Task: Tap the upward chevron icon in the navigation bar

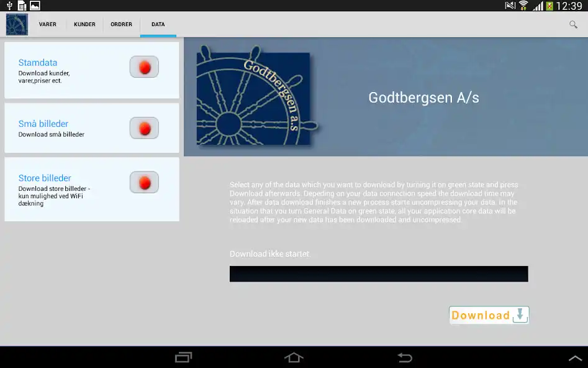Action: click(x=576, y=358)
